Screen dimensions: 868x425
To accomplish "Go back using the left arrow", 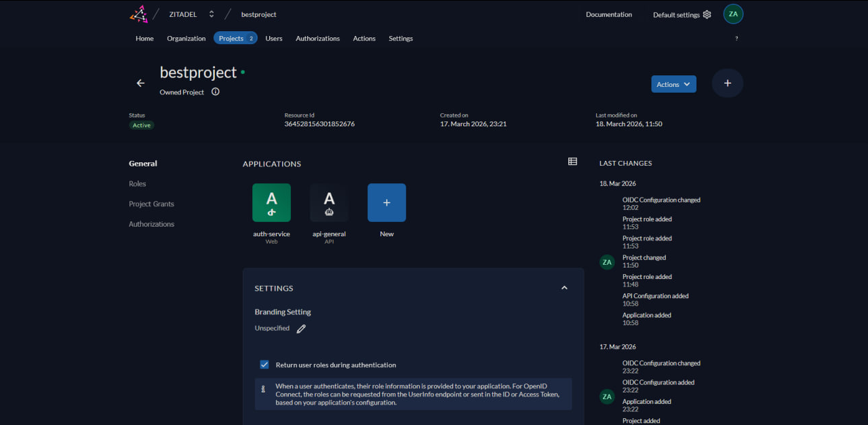I will [x=140, y=83].
